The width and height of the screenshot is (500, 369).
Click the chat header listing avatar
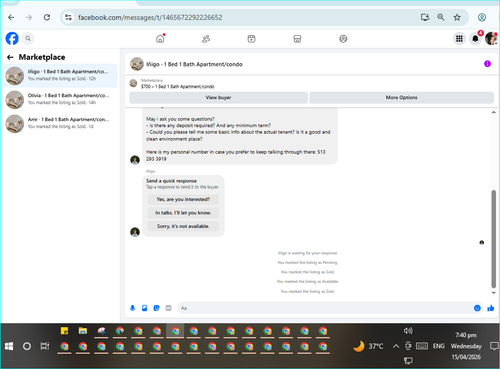click(x=137, y=64)
